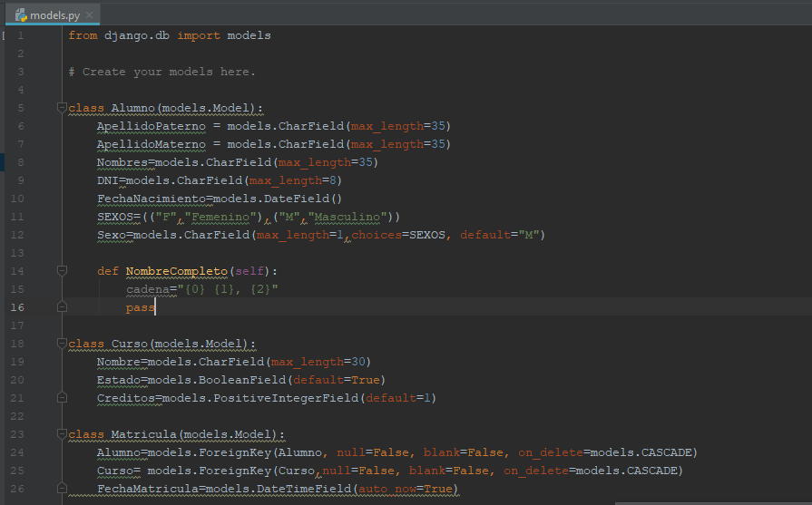Click the Curso class name on line 18
This screenshot has width=812, height=505.
click(130, 343)
